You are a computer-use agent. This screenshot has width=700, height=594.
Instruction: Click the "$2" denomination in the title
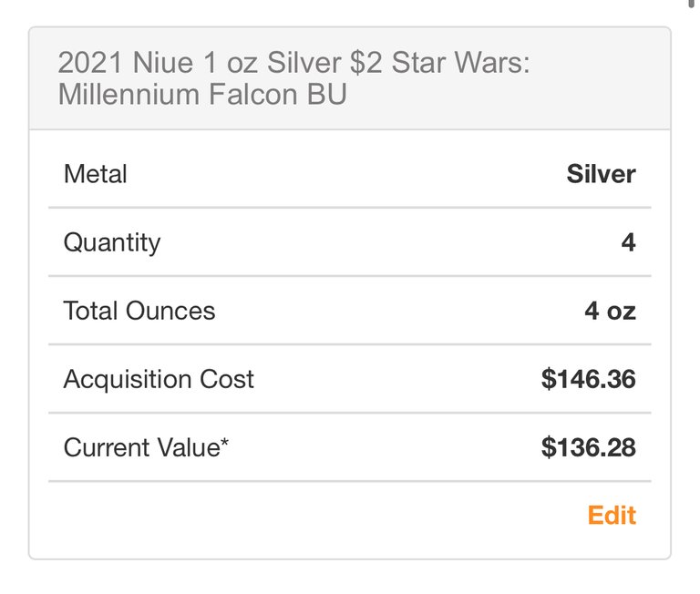click(x=366, y=62)
